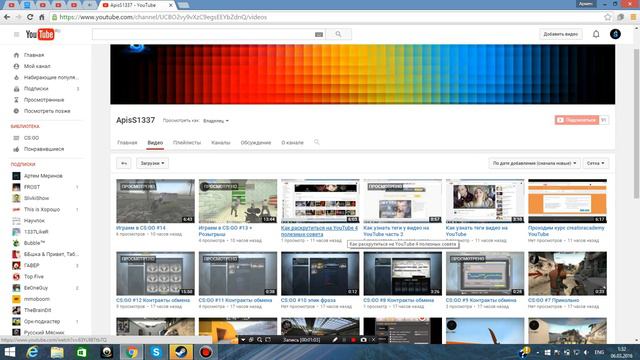
Task: Open the SlivkiShow subscription channel
Action: [36, 198]
